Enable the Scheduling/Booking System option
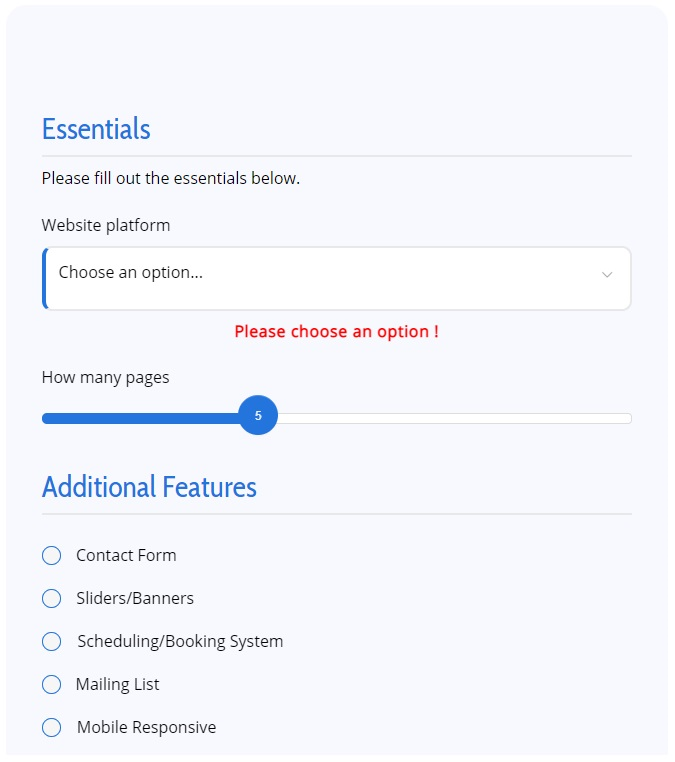 click(x=52, y=641)
